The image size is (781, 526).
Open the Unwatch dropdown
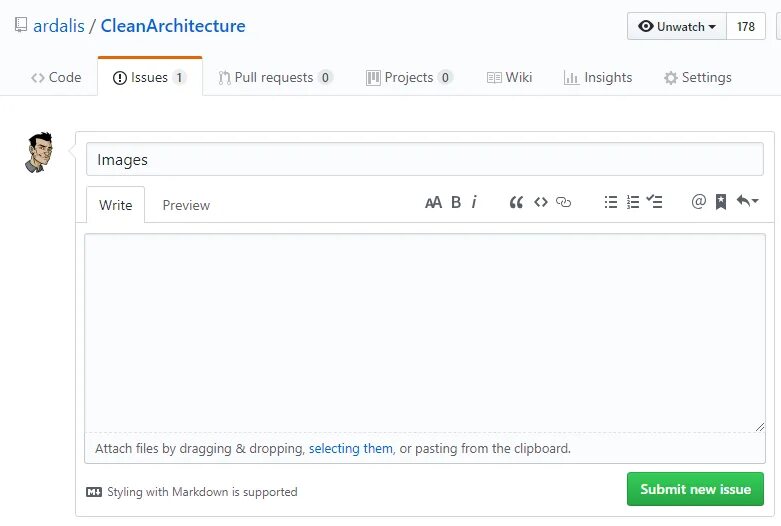[677, 27]
